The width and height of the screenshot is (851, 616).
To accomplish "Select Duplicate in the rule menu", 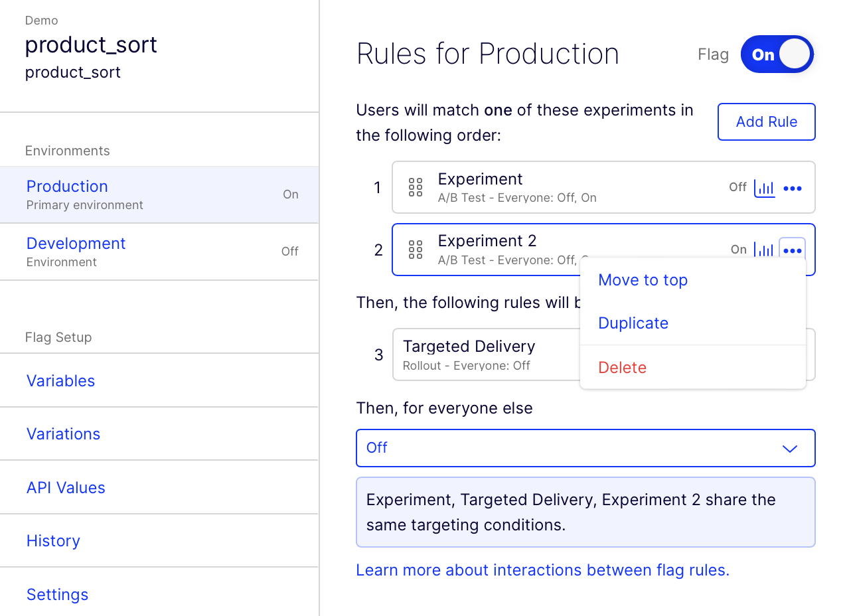I will click(633, 323).
